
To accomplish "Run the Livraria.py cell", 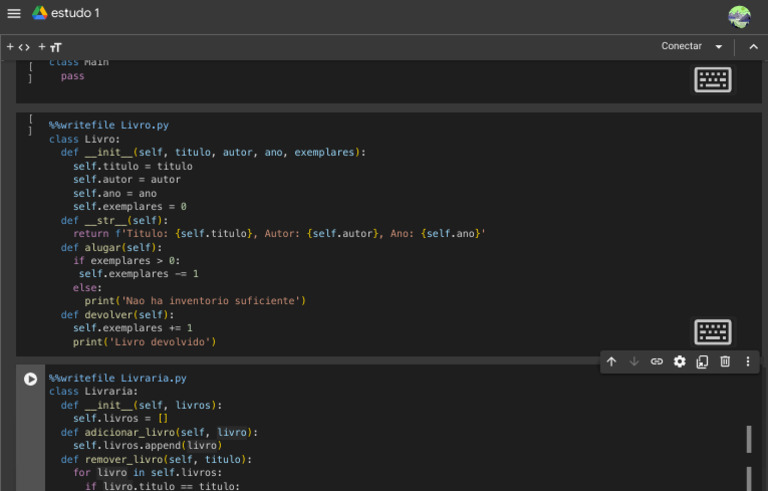I will click(x=30, y=379).
